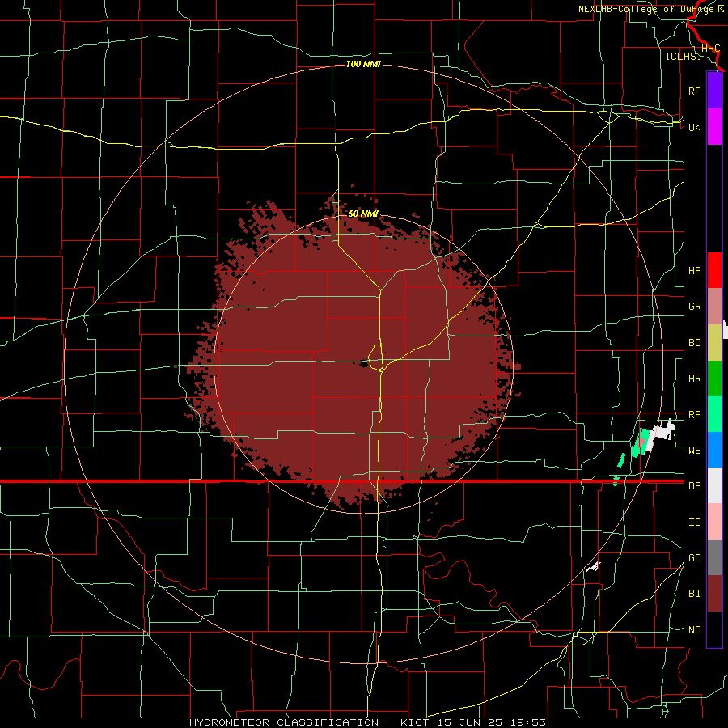
Task: Click the ND black legend swatch
Action: [714, 629]
